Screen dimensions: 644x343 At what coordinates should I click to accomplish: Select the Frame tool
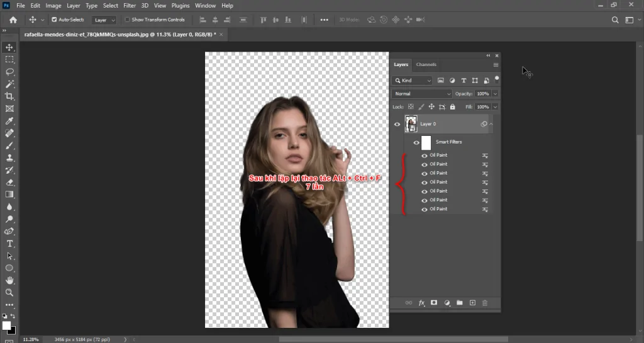9,108
